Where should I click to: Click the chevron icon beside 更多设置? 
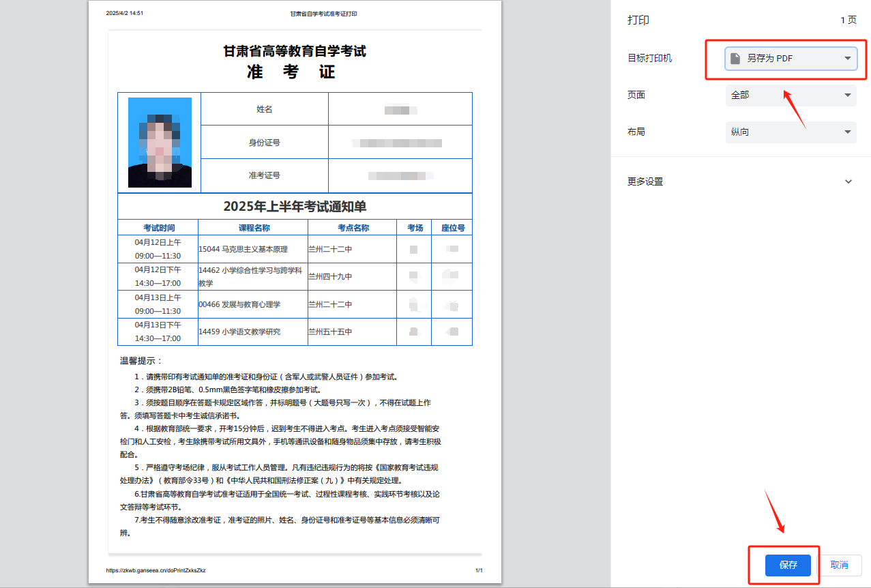pyautogui.click(x=848, y=181)
